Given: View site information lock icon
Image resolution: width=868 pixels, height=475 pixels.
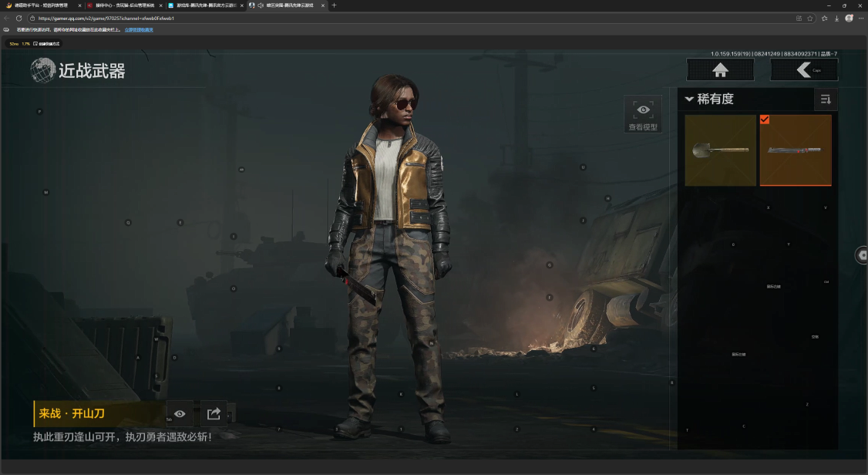Looking at the screenshot, I should pyautogui.click(x=32, y=19).
